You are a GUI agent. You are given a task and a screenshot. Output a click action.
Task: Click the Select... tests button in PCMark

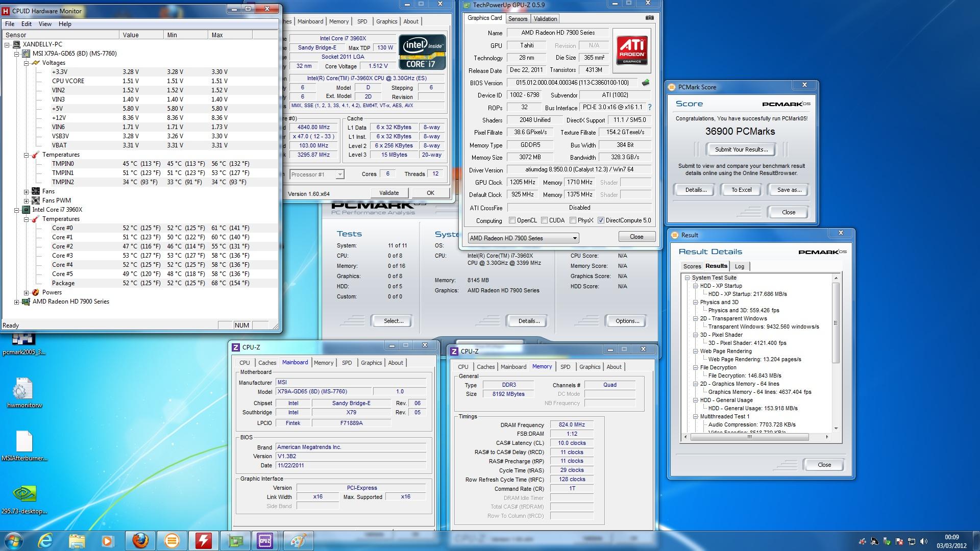point(393,321)
